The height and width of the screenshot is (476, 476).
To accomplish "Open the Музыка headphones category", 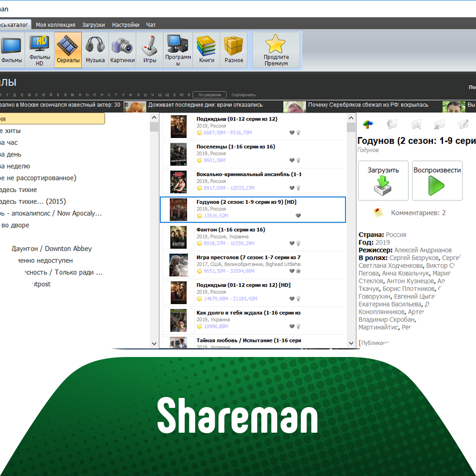I will tap(95, 50).
